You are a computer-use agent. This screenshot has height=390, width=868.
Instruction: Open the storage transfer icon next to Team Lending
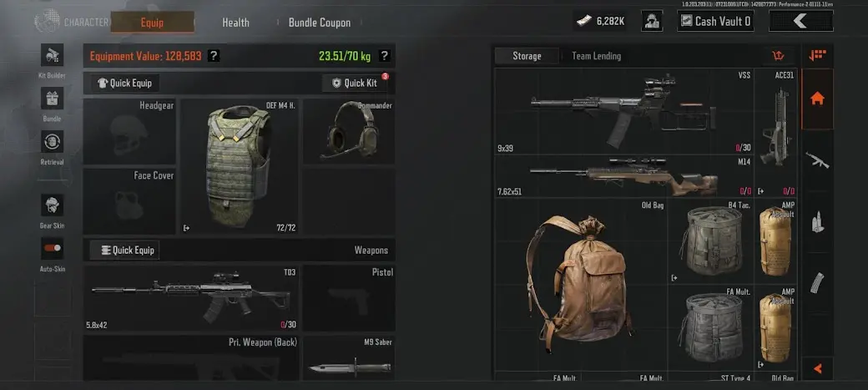tap(779, 55)
